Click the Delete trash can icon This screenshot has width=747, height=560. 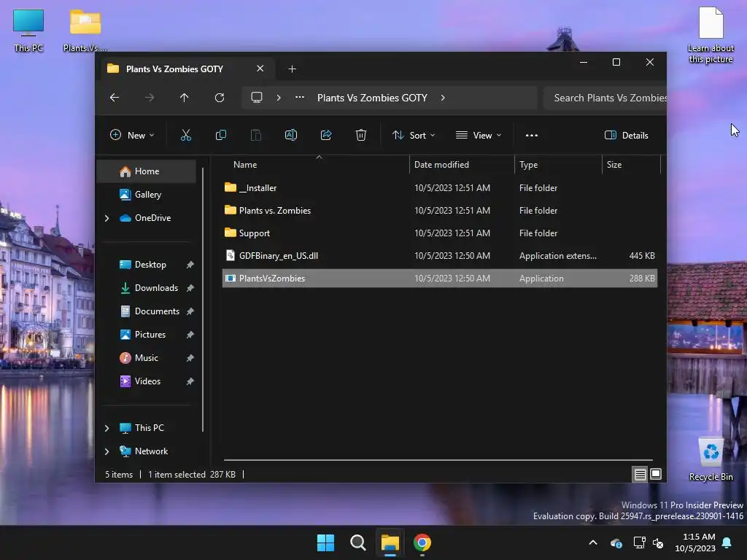(361, 135)
